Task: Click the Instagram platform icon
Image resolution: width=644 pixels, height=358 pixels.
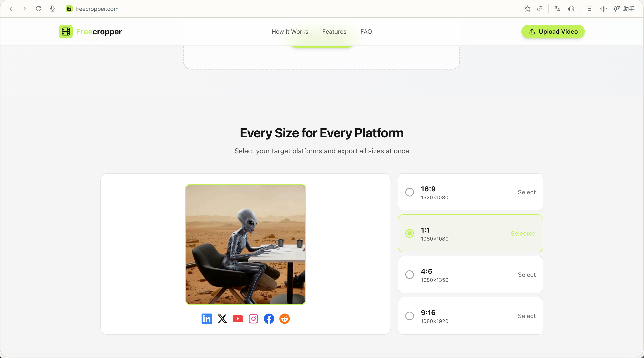Action: point(253,319)
